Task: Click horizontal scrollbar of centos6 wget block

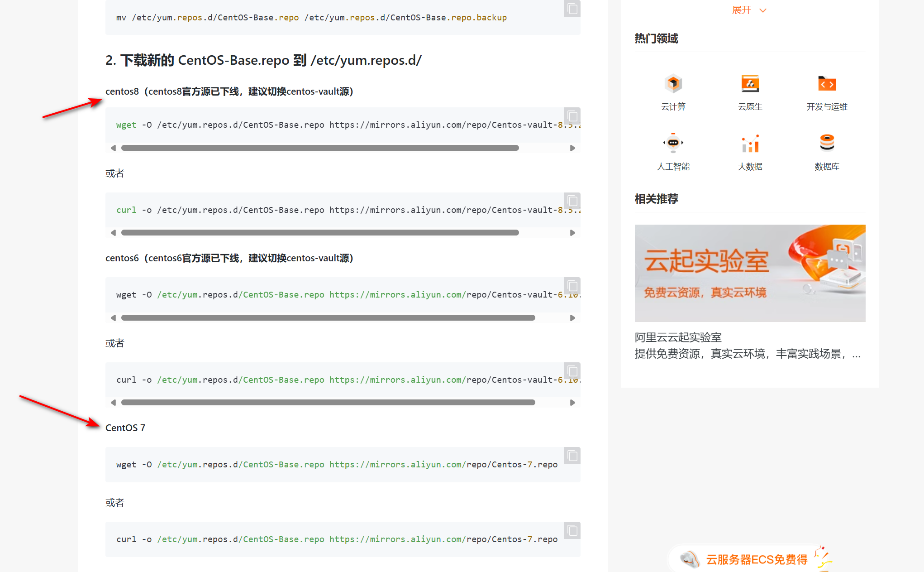Action: click(328, 318)
